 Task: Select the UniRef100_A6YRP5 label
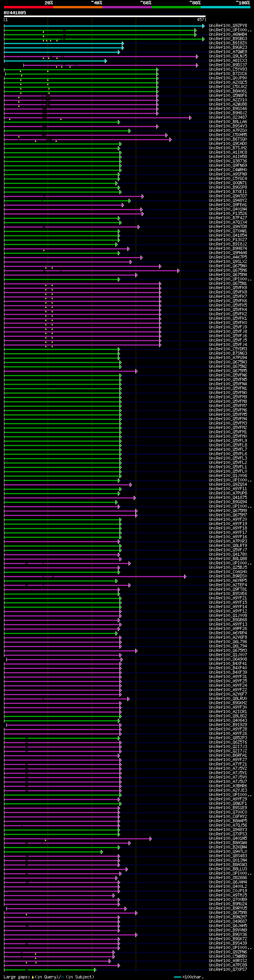pos(228,581)
